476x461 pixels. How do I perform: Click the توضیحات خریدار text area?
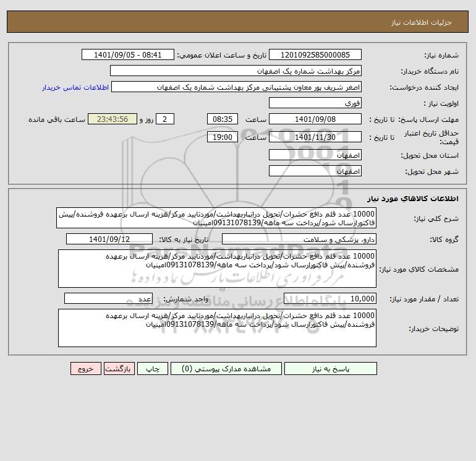point(217,328)
